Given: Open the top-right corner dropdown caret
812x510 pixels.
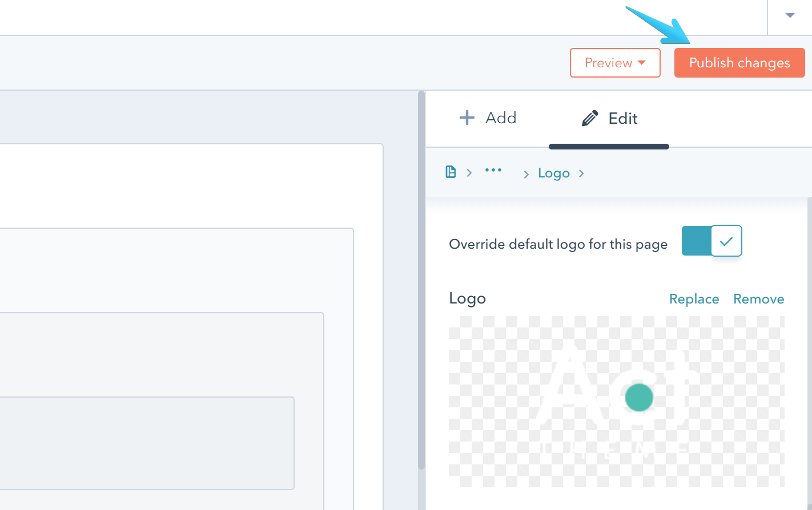Looking at the screenshot, I should click(790, 16).
